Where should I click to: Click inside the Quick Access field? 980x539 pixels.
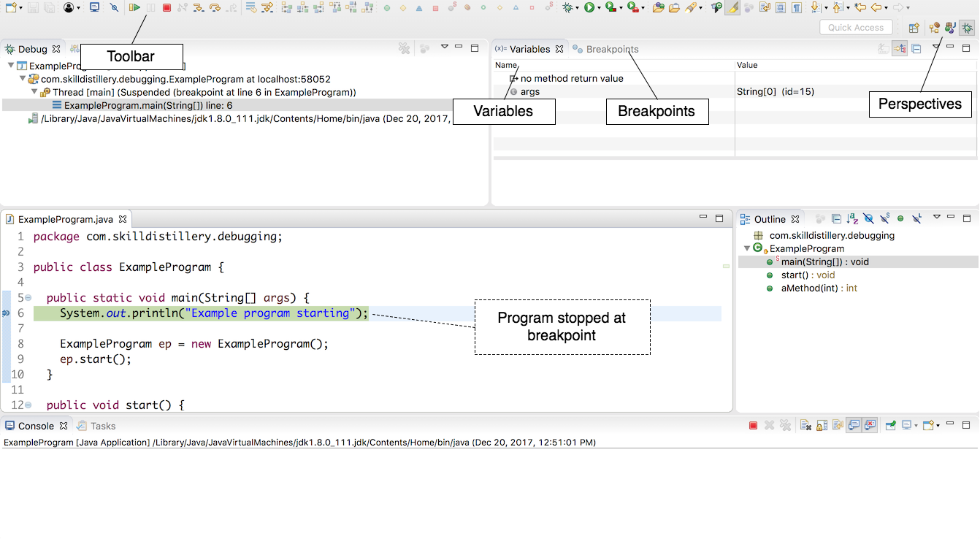pyautogui.click(x=855, y=27)
